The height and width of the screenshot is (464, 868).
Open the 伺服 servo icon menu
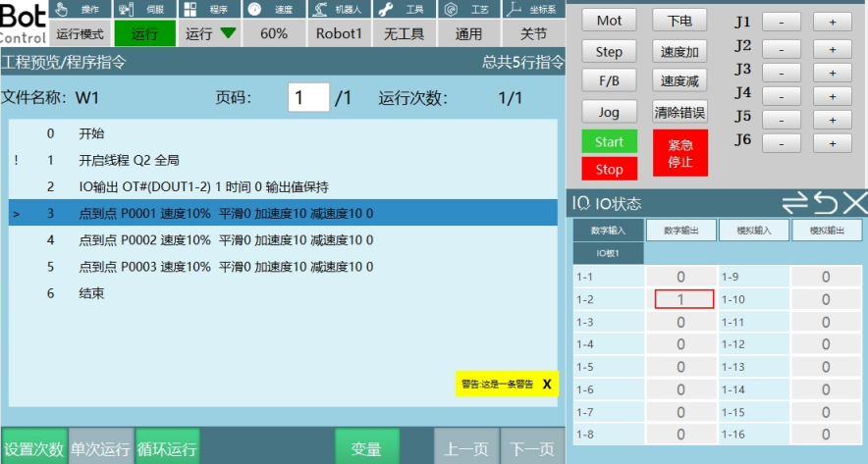127,9
